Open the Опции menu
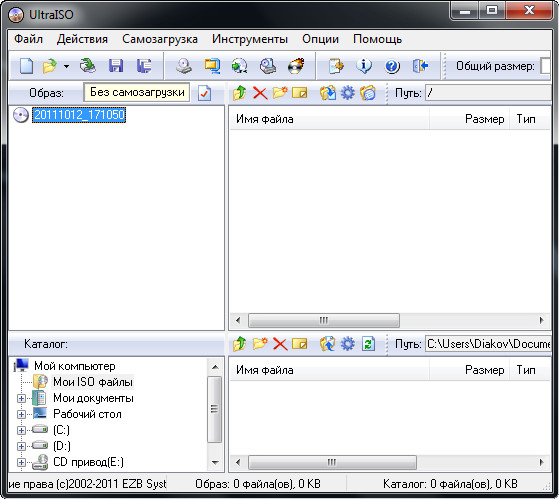This screenshot has width=560, height=500. (x=320, y=39)
